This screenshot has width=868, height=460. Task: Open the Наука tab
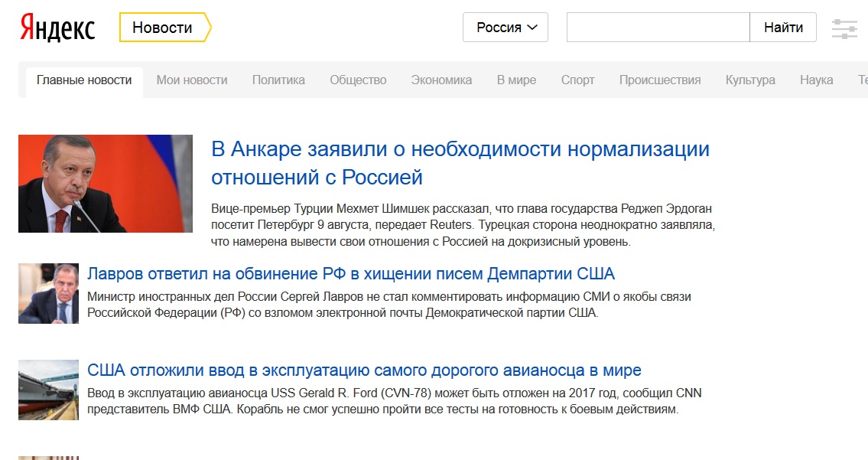(x=816, y=80)
